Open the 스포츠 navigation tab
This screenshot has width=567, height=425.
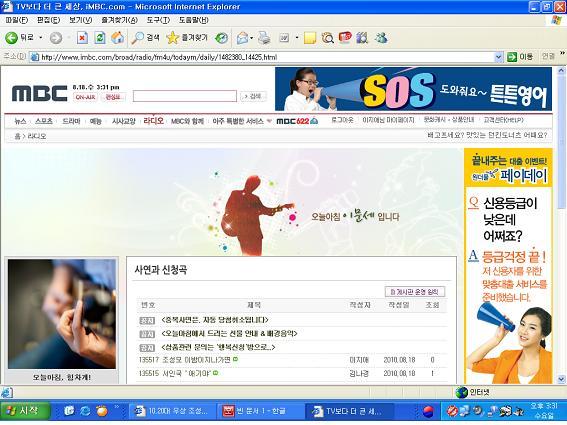coord(44,121)
